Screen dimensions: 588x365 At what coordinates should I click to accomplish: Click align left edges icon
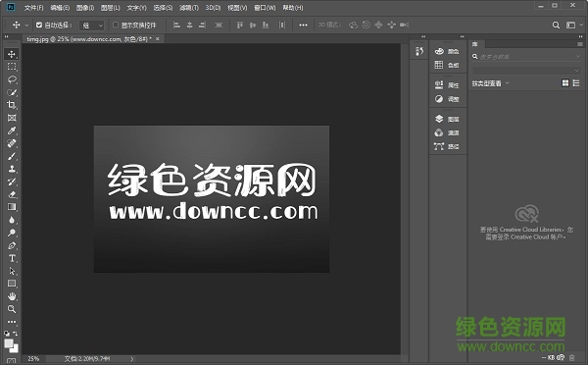(176, 26)
